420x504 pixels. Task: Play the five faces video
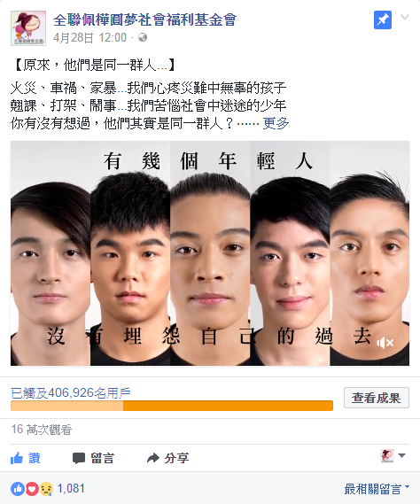tap(210, 253)
